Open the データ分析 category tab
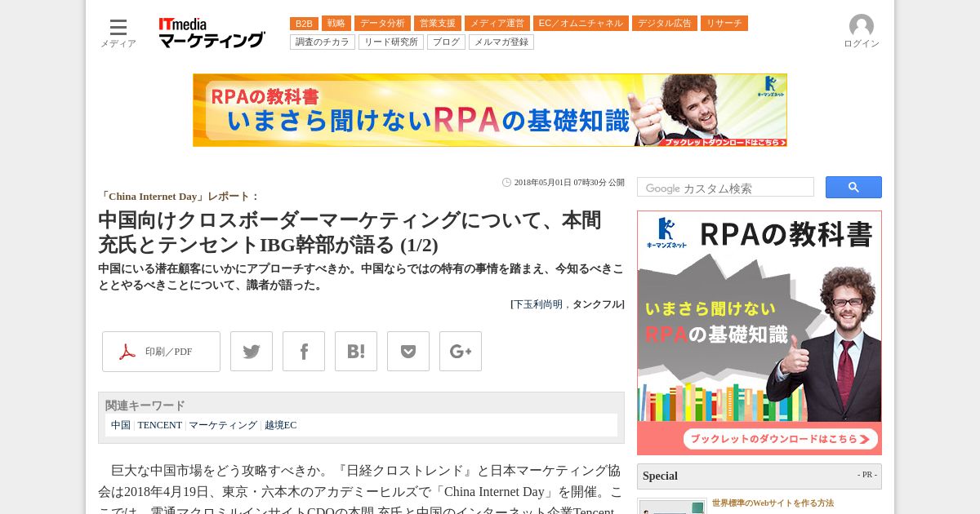 point(382,24)
